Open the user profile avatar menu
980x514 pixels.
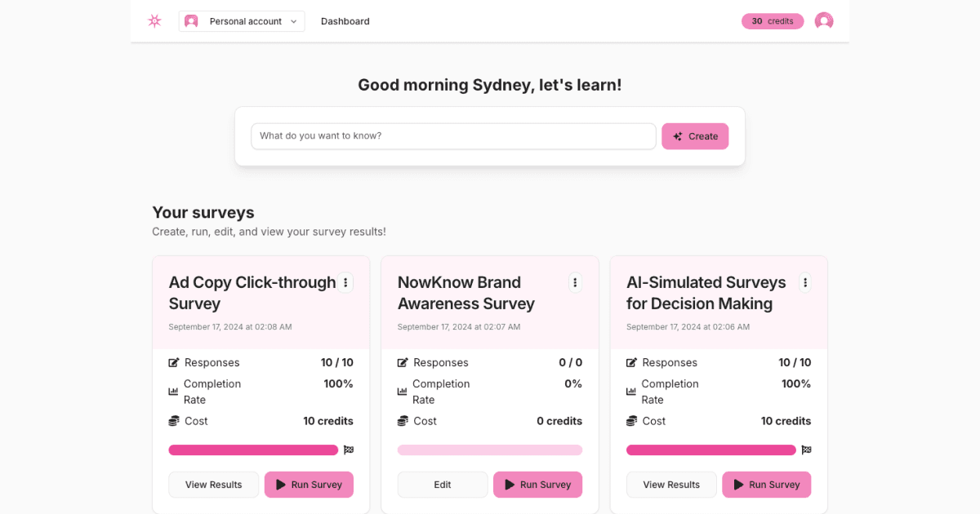pos(824,21)
